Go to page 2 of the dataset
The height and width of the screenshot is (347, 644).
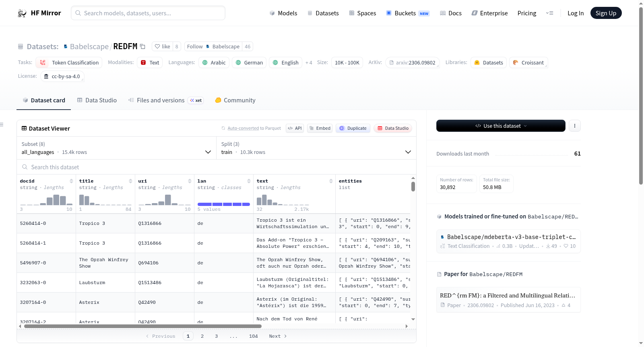(x=202, y=336)
